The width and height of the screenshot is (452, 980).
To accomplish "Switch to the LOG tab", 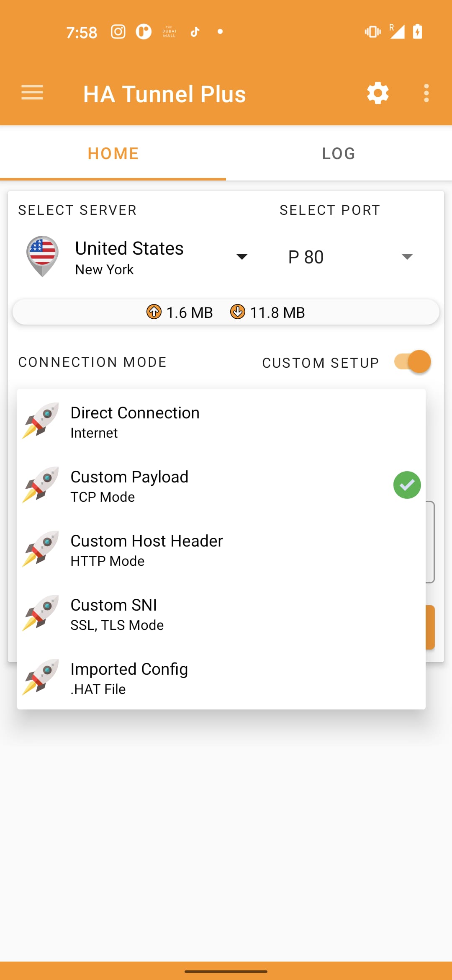I will pos(338,153).
